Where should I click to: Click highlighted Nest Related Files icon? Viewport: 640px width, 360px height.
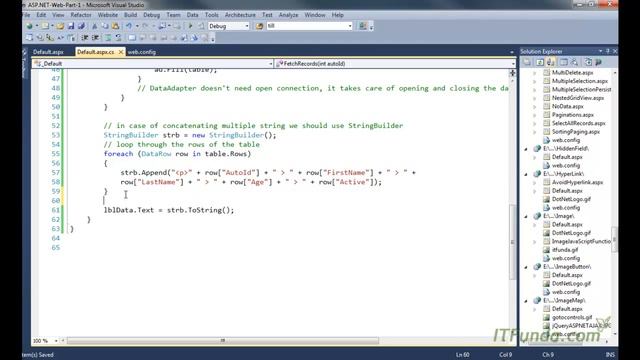click(550, 62)
